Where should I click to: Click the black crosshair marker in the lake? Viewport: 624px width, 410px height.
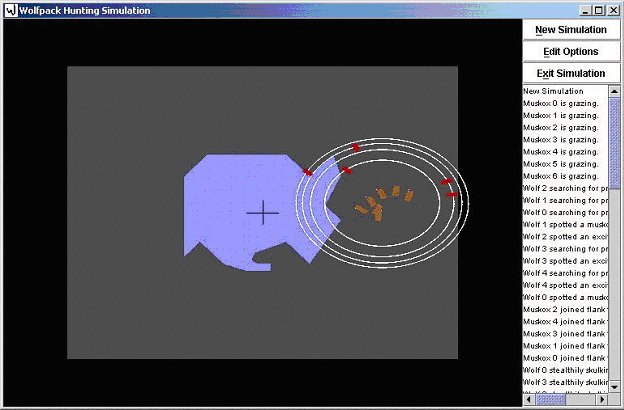coord(263,212)
